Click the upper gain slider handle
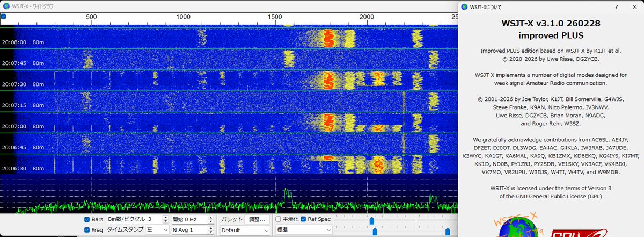The width and height of the screenshot is (644, 237). pyautogui.click(x=371, y=220)
